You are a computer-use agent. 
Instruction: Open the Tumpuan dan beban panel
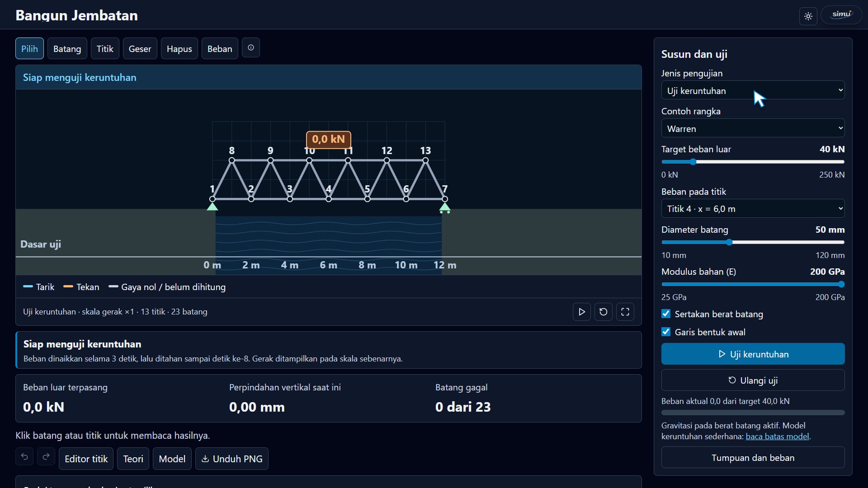[x=753, y=458]
